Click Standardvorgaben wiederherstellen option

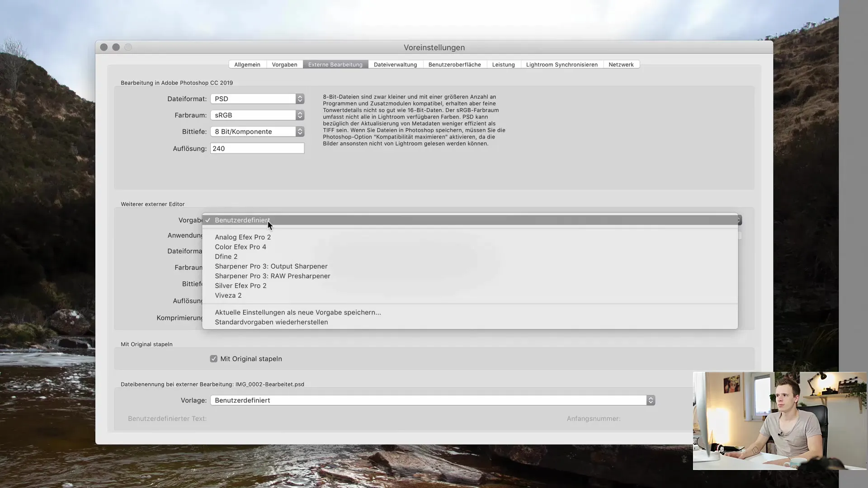pyautogui.click(x=271, y=322)
